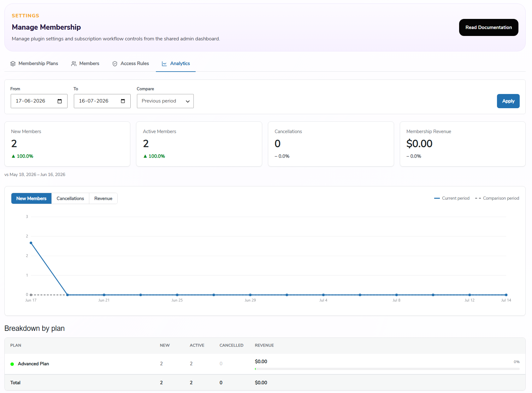Image resolution: width=532 pixels, height=393 pixels.
Task: Toggle the Comparison period legend entry
Action: (x=497, y=198)
